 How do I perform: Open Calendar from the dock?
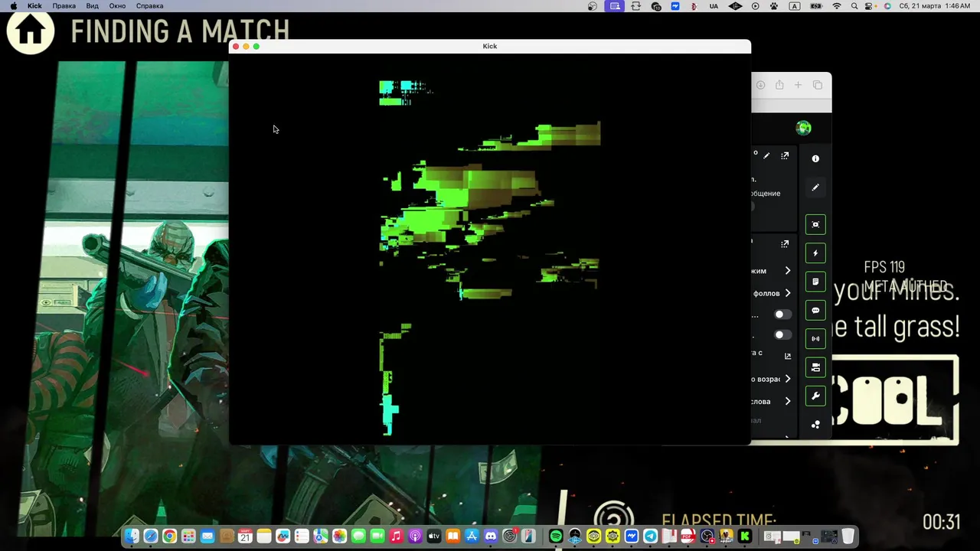(x=245, y=536)
